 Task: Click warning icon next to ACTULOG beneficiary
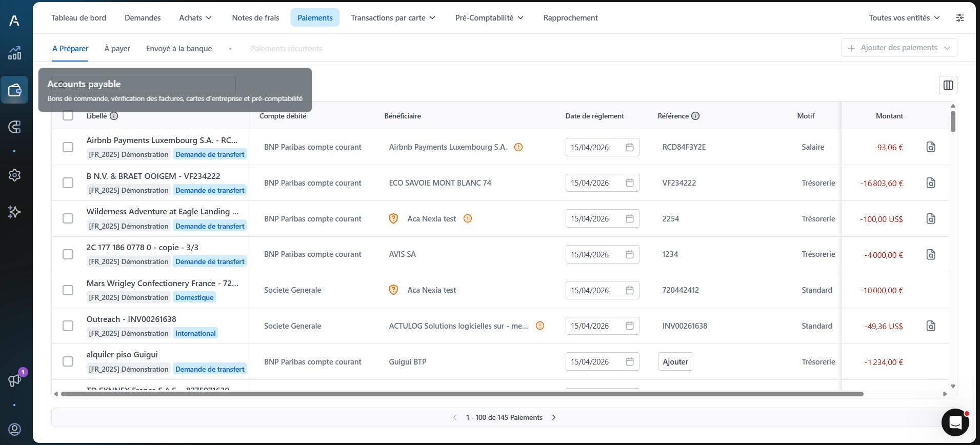click(x=540, y=326)
